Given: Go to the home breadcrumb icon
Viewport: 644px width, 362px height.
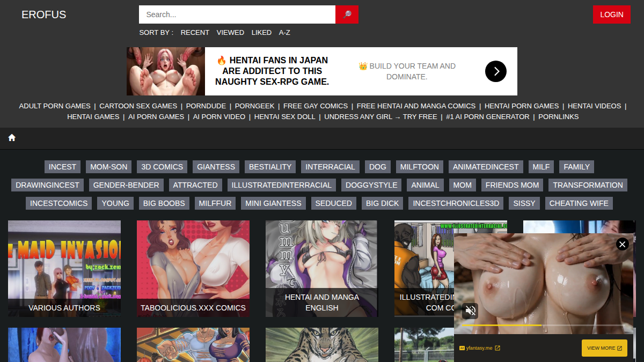Looking at the screenshot, I should [12, 138].
